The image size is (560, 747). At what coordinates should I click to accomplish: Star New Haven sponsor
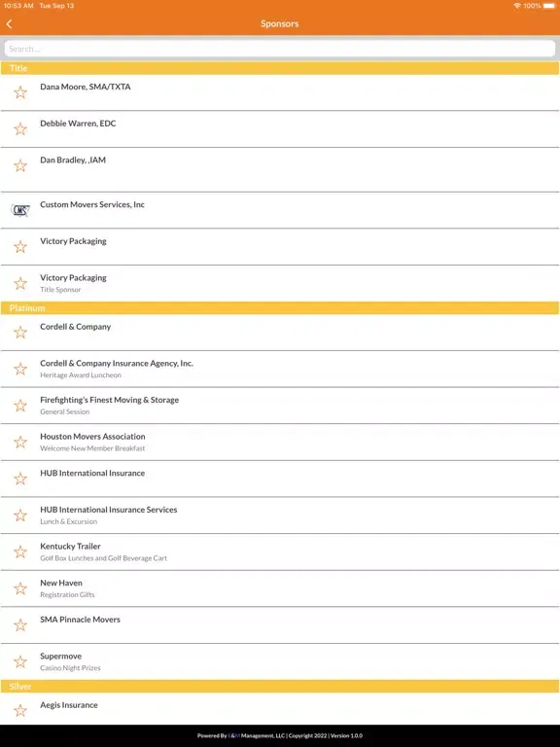[x=20, y=588]
